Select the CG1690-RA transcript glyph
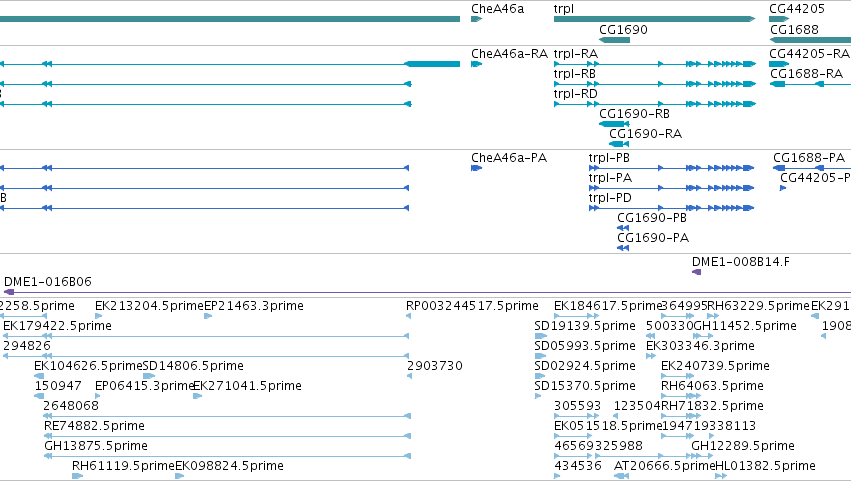 (619, 144)
